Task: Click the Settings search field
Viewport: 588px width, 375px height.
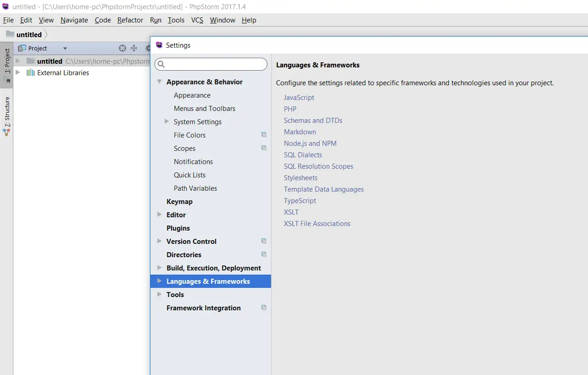Action: 212,64
